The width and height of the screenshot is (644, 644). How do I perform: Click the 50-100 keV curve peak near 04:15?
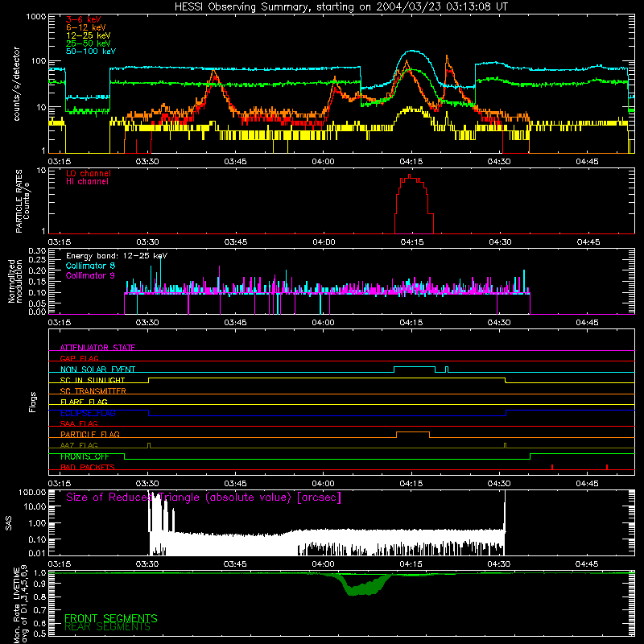pos(412,52)
